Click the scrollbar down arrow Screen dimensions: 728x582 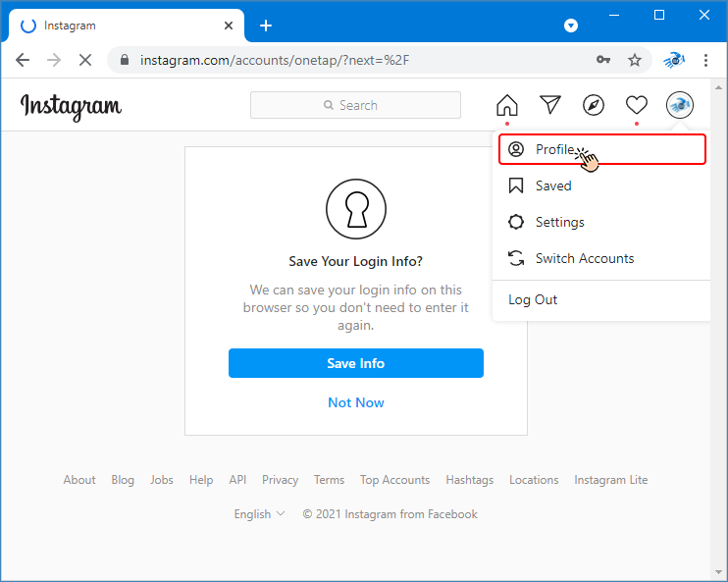(x=719, y=572)
